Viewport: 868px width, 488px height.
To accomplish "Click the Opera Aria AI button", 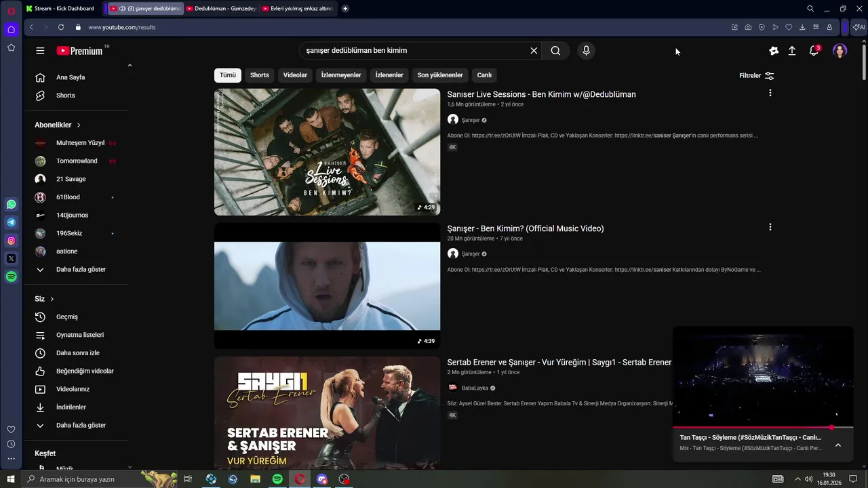I will click(x=859, y=27).
